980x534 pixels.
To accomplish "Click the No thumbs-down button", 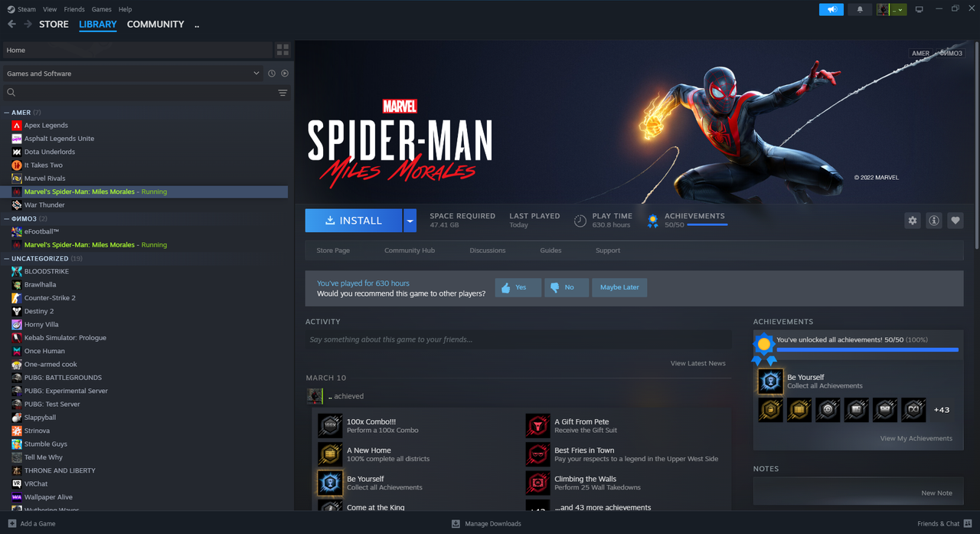I will click(x=567, y=287).
